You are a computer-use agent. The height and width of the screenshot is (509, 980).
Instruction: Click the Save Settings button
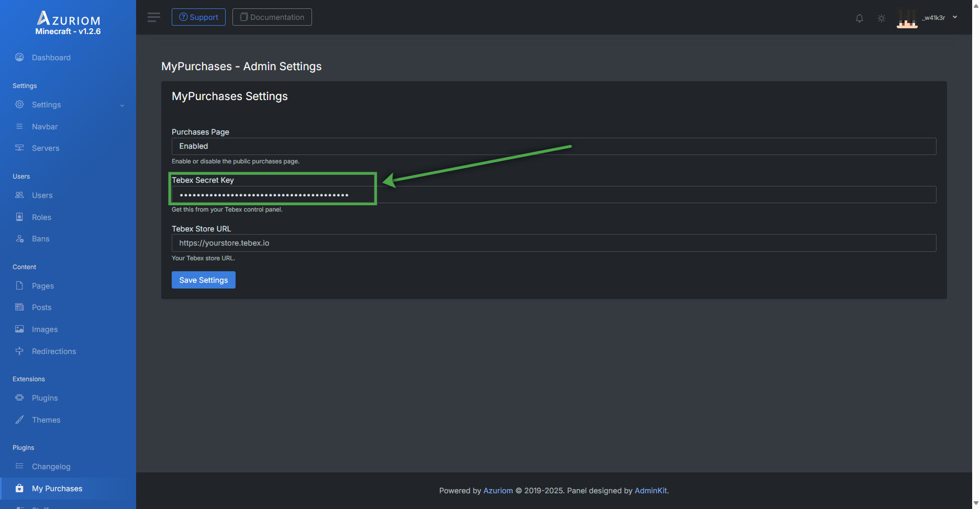[x=203, y=280]
